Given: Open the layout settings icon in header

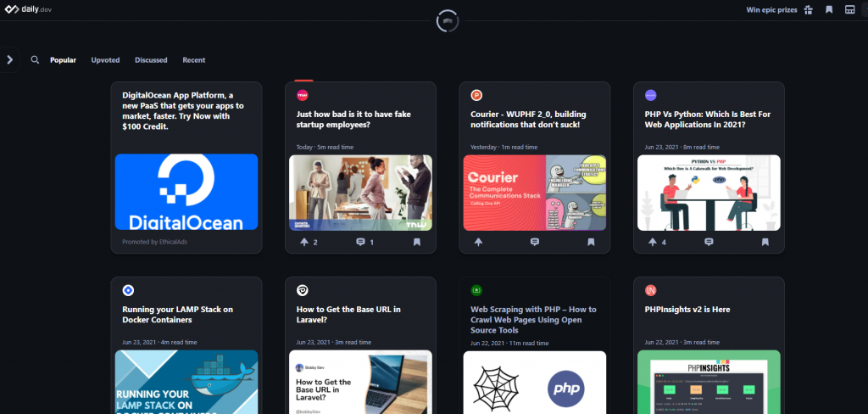Looking at the screenshot, I should [x=849, y=10].
